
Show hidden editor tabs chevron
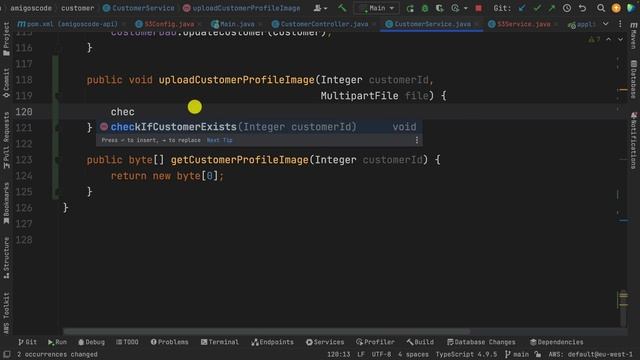606,24
